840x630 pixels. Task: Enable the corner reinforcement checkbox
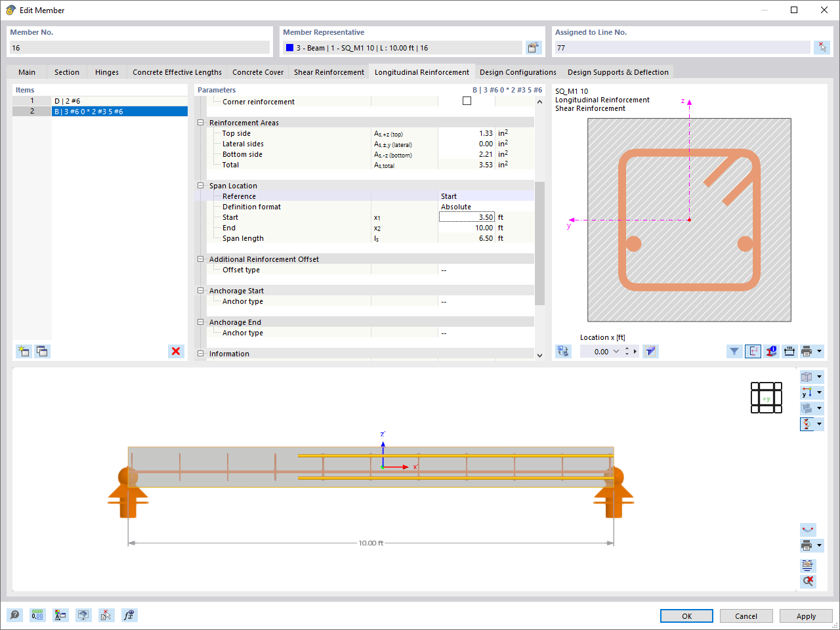(467, 100)
